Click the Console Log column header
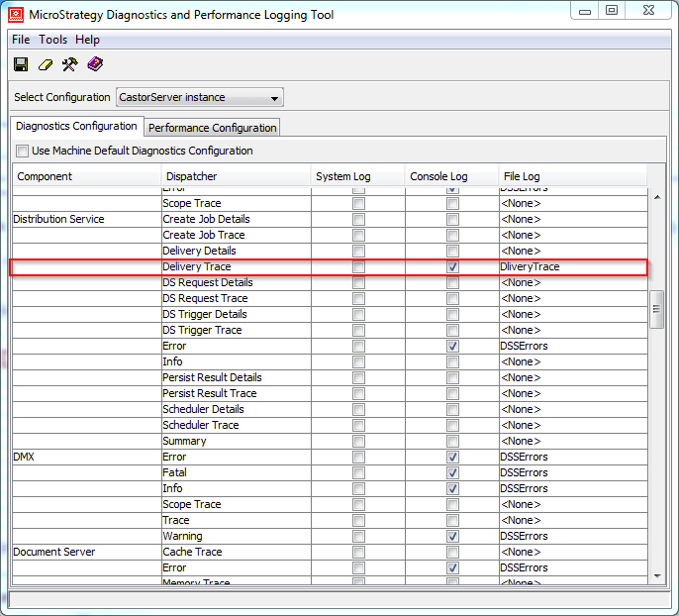 click(452, 176)
